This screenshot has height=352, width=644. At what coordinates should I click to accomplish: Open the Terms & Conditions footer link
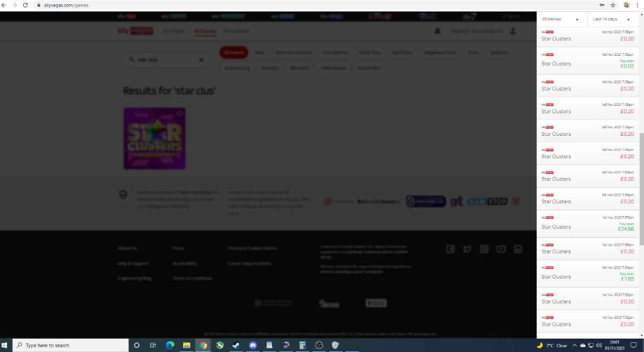click(192, 278)
